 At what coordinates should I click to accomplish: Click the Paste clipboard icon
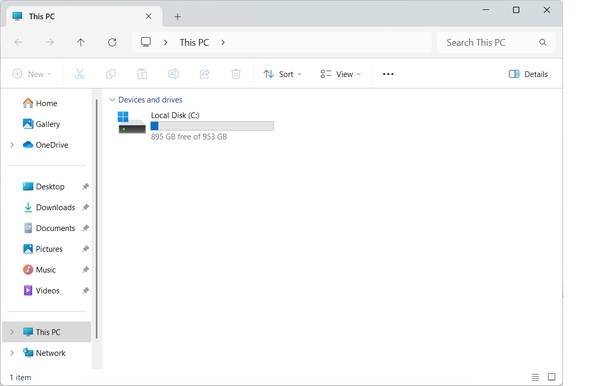click(142, 74)
